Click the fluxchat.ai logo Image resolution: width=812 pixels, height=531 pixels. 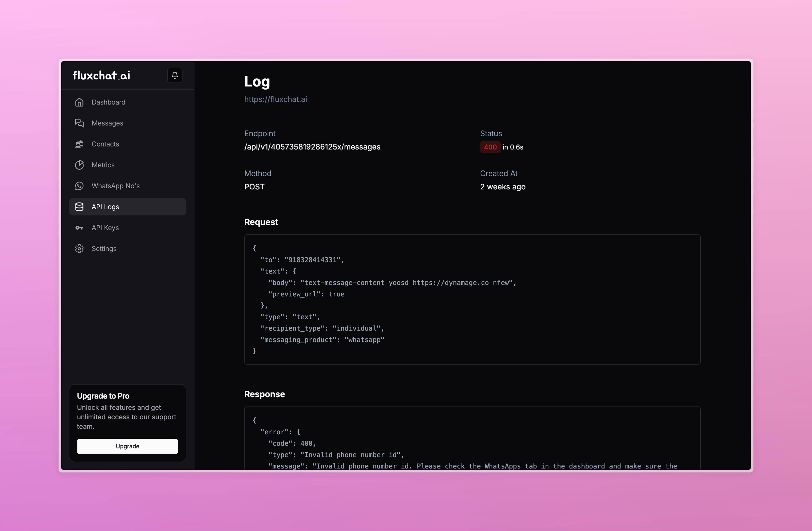pos(101,75)
